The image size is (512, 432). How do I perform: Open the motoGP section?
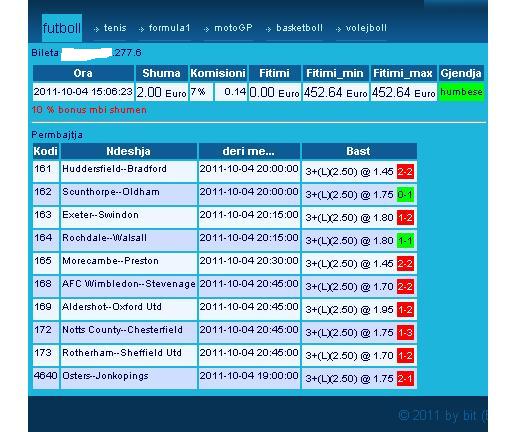pos(233,28)
